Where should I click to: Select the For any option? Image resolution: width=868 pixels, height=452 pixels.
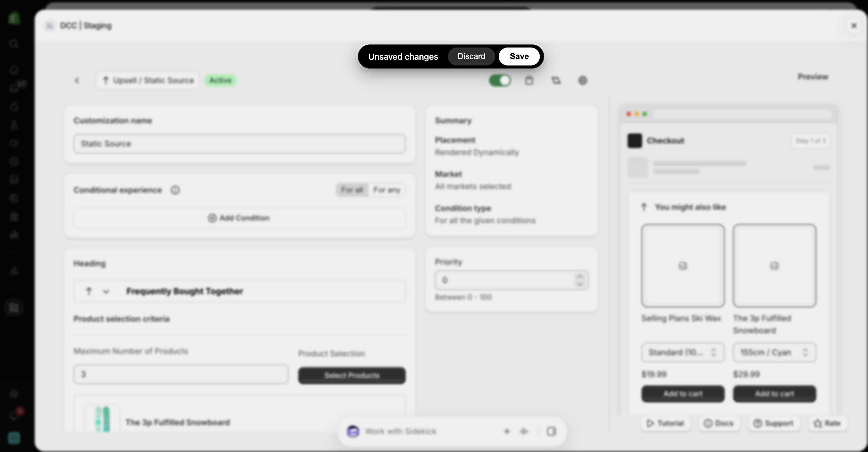[x=387, y=190]
